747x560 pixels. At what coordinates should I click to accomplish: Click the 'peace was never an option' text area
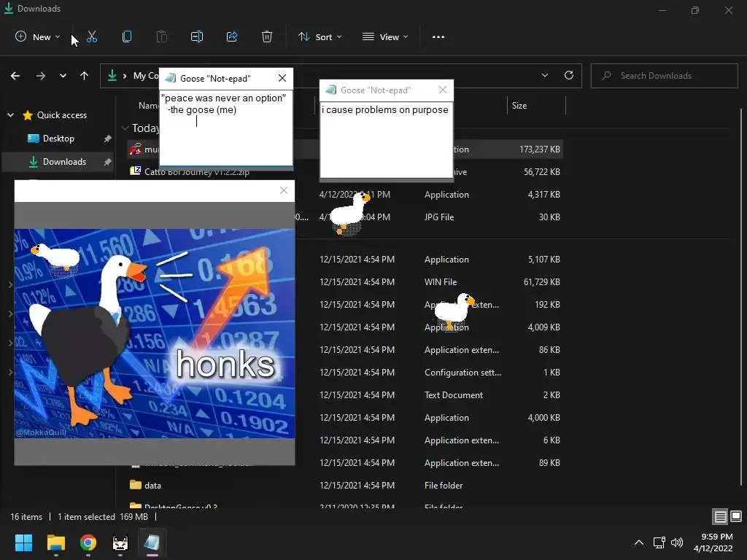tap(226, 128)
